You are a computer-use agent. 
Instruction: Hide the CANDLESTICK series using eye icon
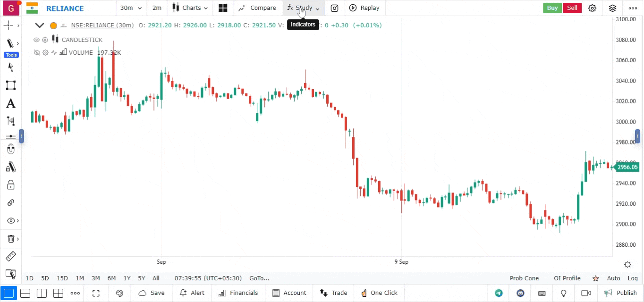point(36,40)
